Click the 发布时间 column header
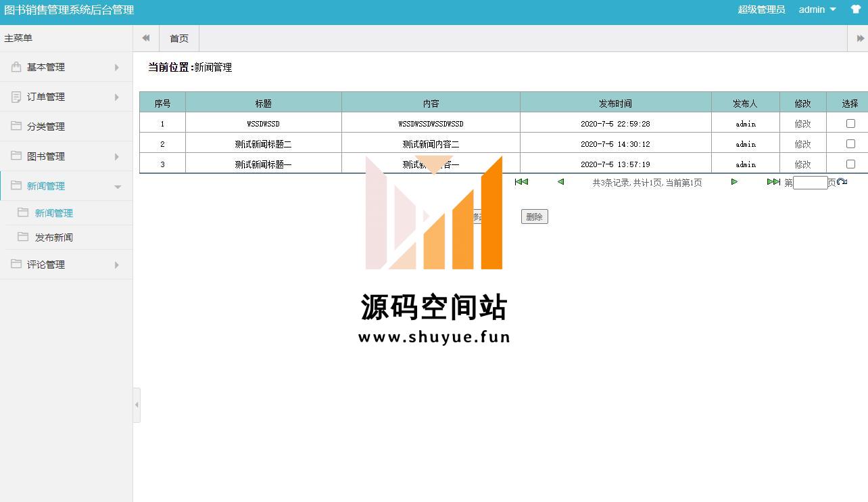868x502 pixels. 615,103
